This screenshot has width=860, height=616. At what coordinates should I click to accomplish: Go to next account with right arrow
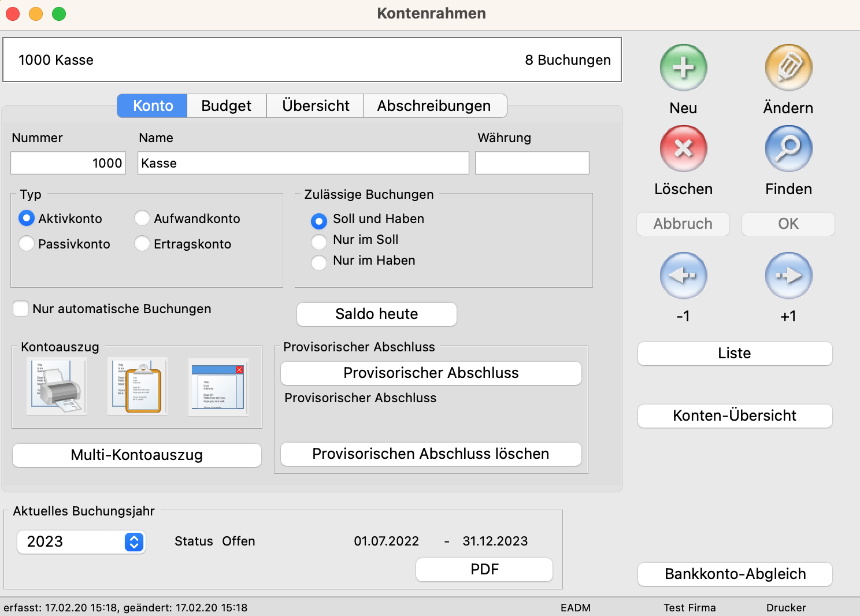coord(788,276)
